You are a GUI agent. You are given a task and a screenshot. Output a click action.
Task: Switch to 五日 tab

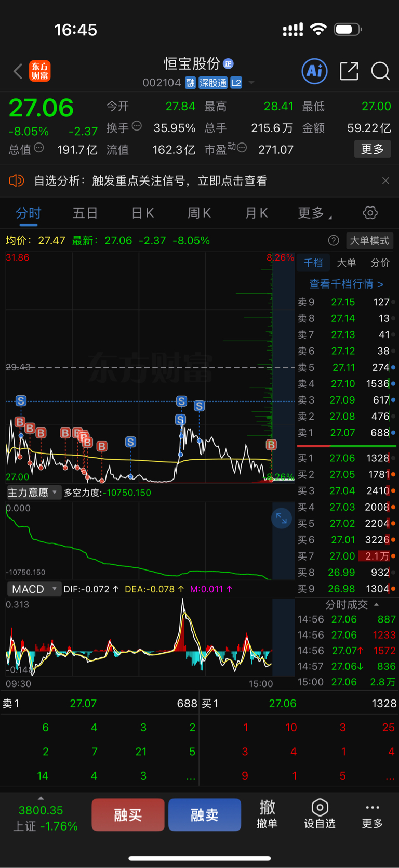[x=85, y=213]
